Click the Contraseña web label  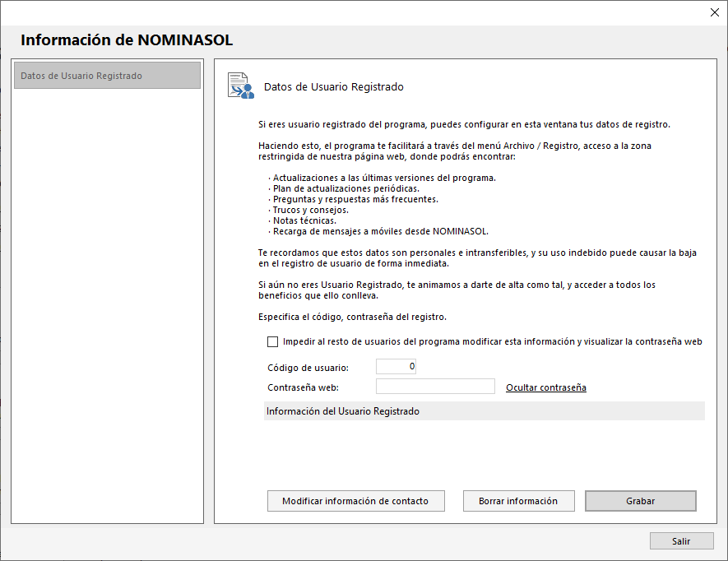pyautogui.click(x=304, y=387)
